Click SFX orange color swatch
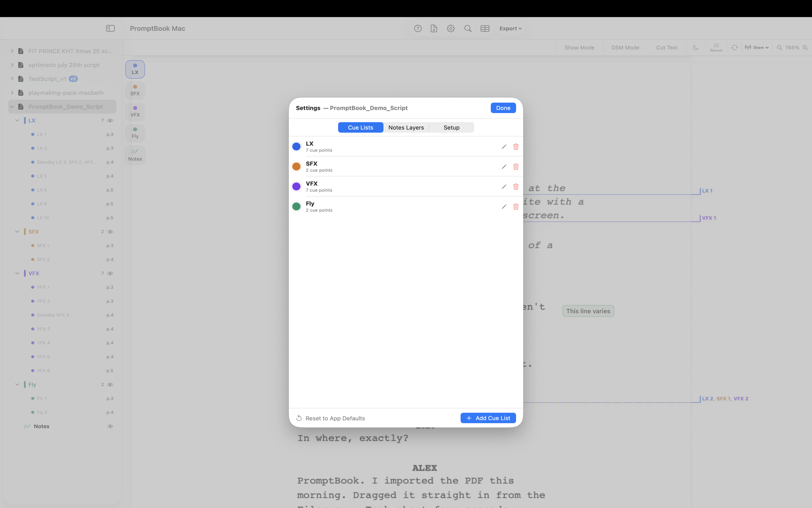 296,167
